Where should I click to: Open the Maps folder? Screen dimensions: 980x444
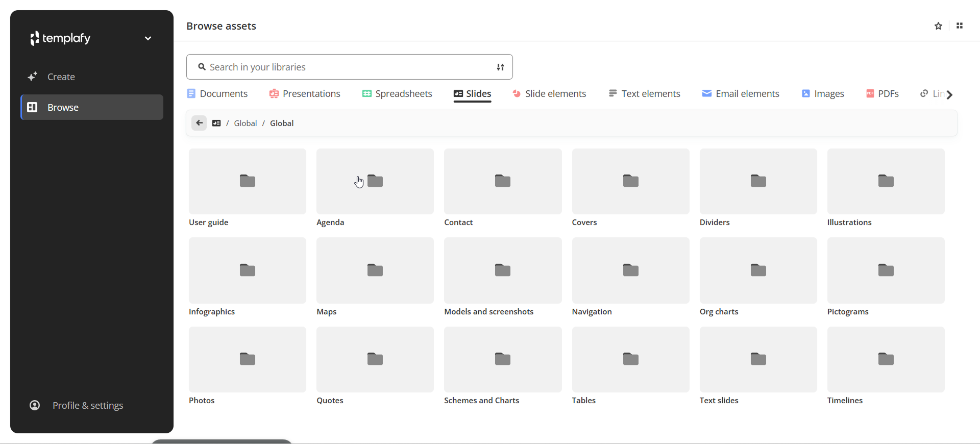coord(375,277)
